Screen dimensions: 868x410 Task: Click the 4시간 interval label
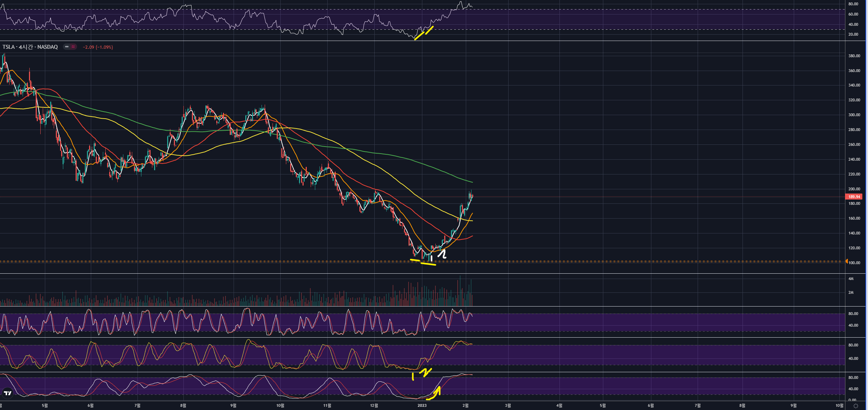[26, 47]
